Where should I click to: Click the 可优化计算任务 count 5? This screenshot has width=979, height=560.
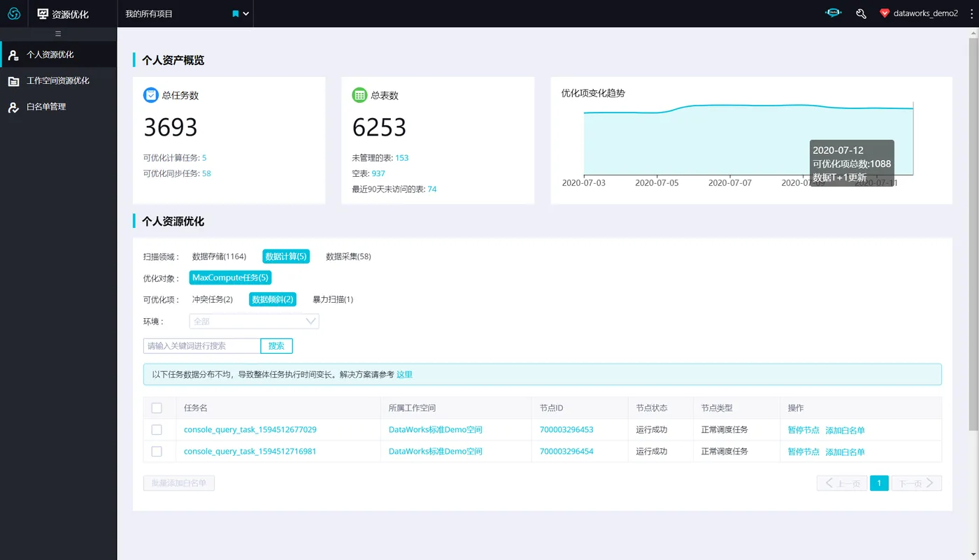coord(204,158)
